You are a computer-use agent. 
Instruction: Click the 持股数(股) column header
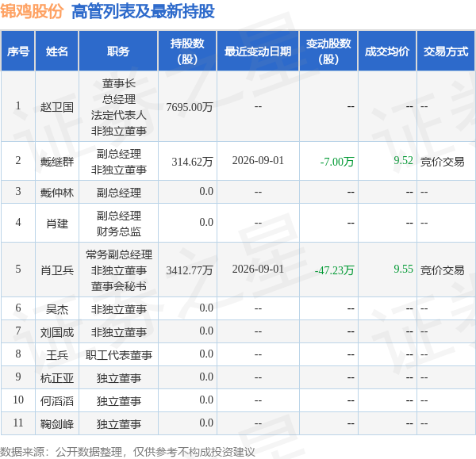(x=187, y=51)
